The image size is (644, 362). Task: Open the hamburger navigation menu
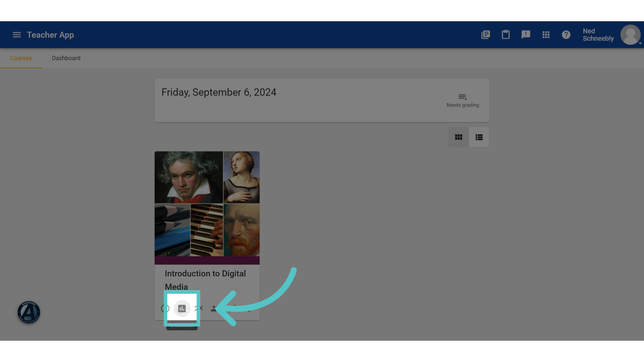coord(17,35)
